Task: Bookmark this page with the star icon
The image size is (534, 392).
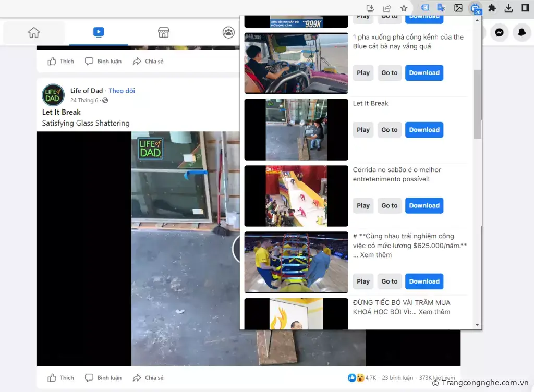Action: click(404, 8)
